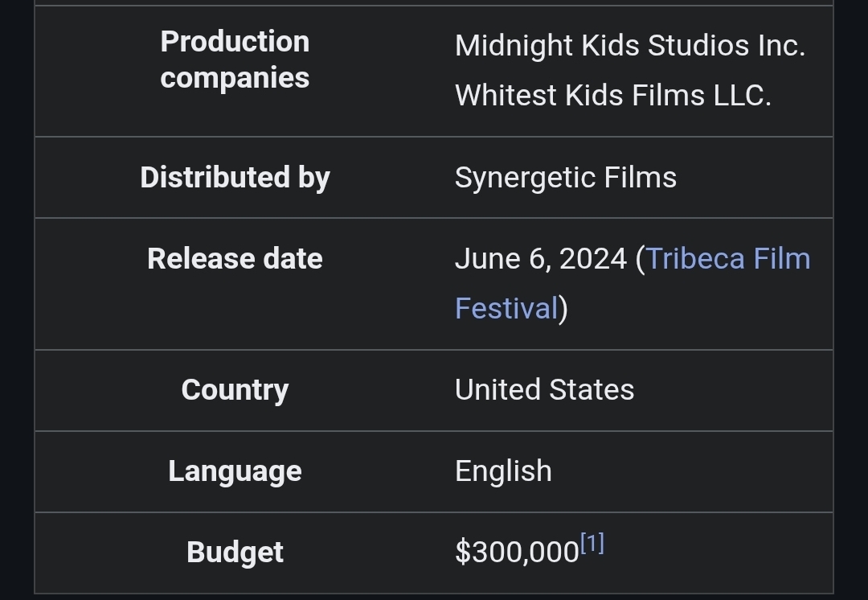Open the Tribeca Film Festival link
The height and width of the screenshot is (600, 868).
click(727, 259)
